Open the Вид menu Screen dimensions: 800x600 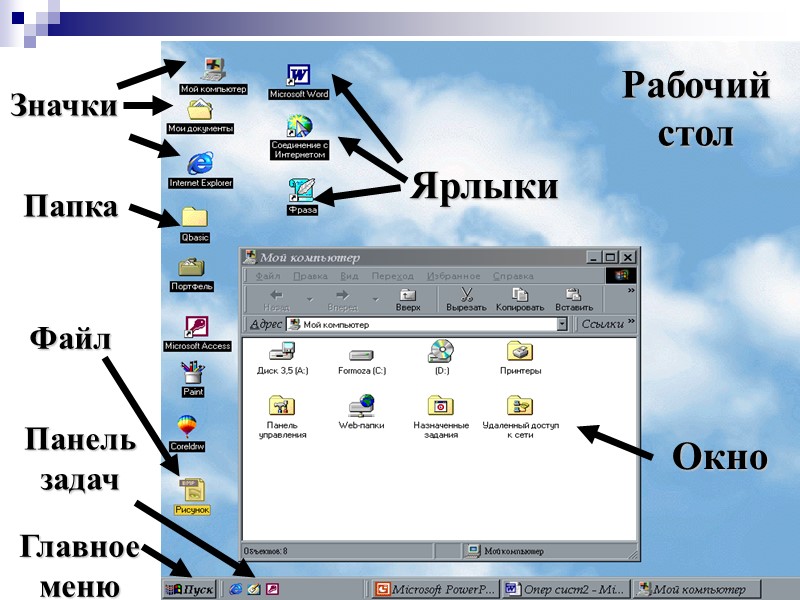coord(349,276)
